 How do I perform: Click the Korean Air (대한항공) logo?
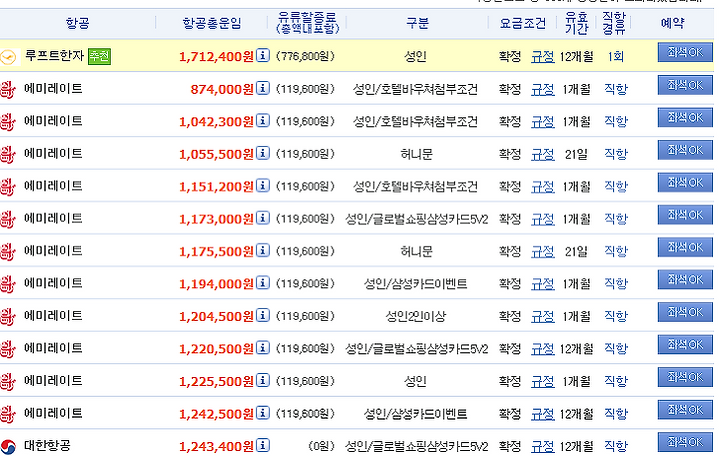pyautogui.click(x=8, y=446)
